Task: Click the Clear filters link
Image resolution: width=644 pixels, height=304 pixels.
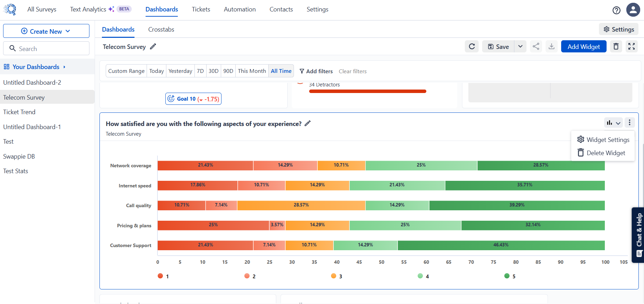Action: coord(353,71)
